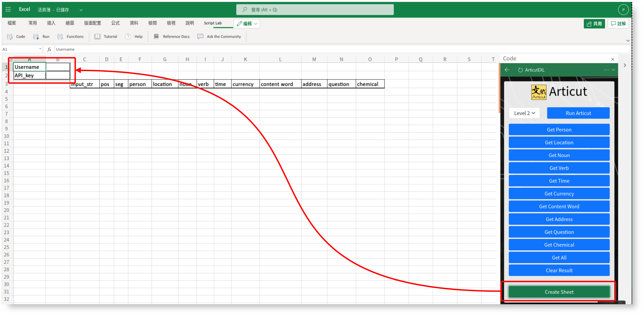Open the Tutorial book icon

pos(97,36)
